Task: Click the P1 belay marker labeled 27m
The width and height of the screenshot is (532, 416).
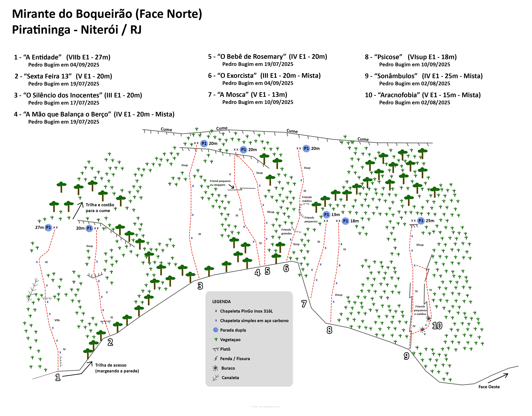Action: (48, 228)
